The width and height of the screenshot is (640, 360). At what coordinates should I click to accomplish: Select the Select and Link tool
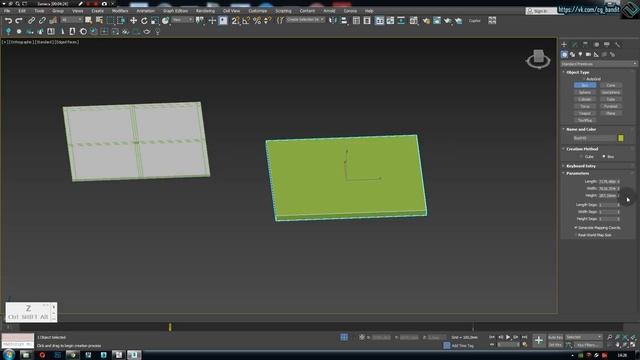(31, 20)
